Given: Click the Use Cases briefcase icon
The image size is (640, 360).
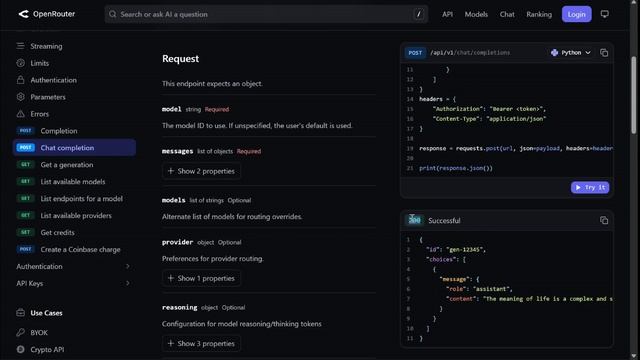Looking at the screenshot, I should 20,313.
